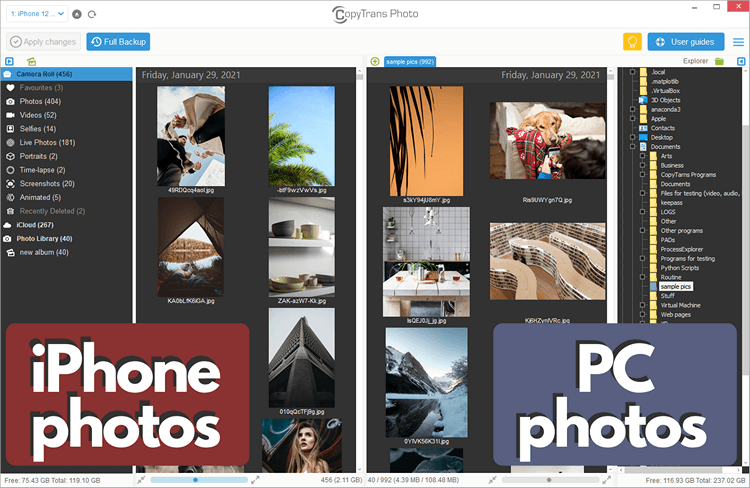Click the Portraits cube icon
750x488 pixels.
tap(10, 156)
